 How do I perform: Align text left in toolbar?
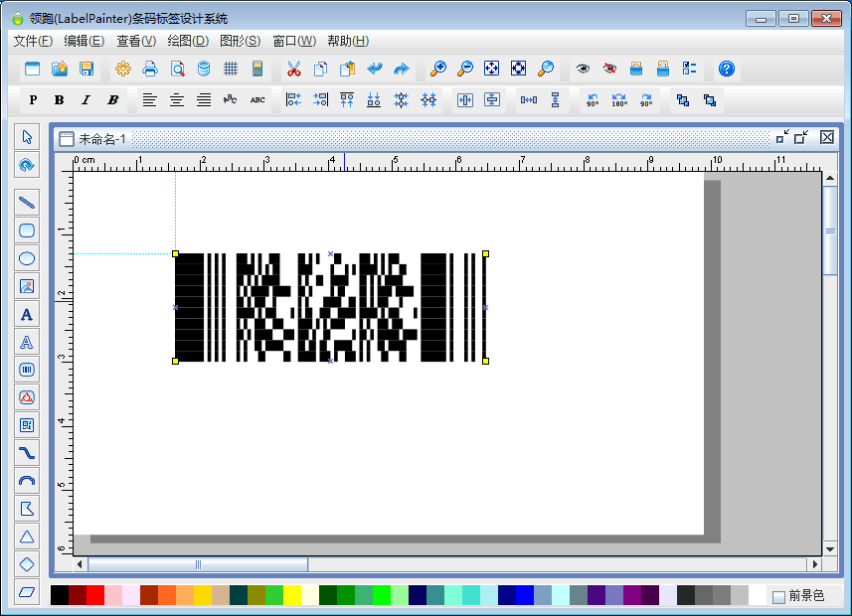pyautogui.click(x=149, y=100)
